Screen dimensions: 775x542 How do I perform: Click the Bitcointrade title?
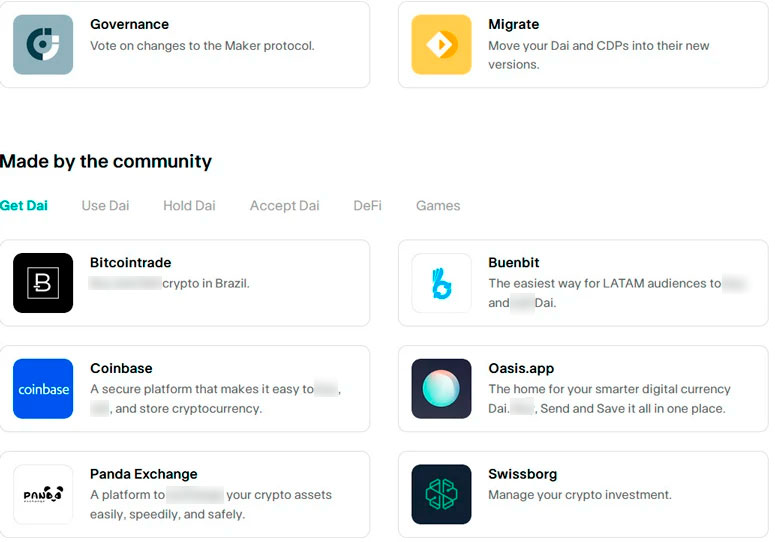coord(130,263)
